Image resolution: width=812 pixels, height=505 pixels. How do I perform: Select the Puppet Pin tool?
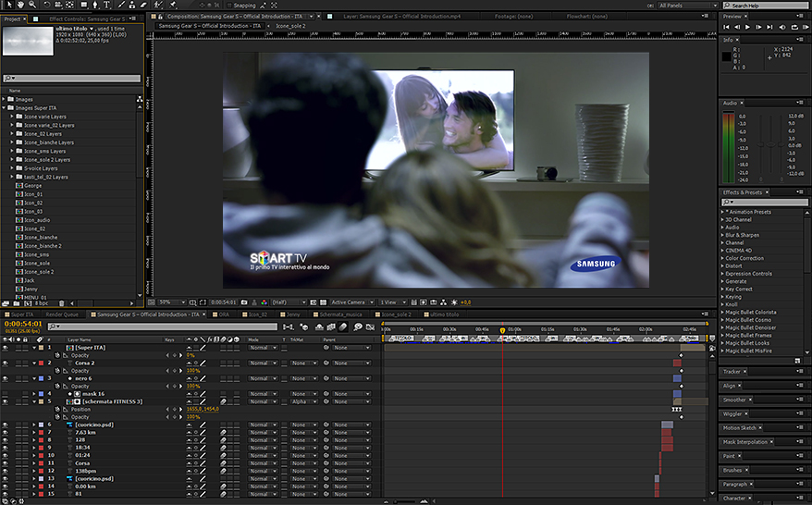click(173, 5)
